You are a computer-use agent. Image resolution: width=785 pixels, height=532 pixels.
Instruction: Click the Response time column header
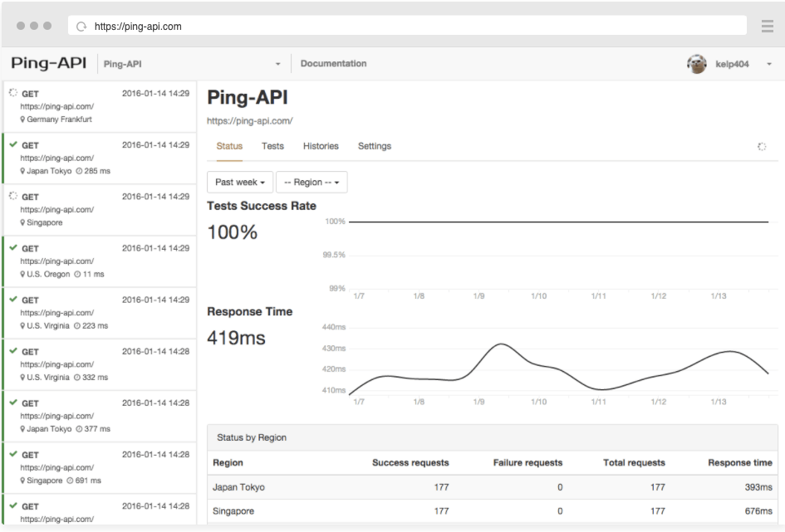[740, 462]
